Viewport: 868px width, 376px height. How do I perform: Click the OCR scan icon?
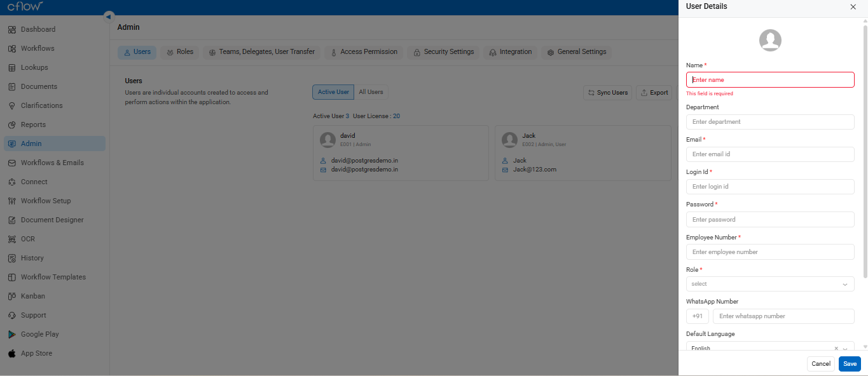[x=12, y=239]
